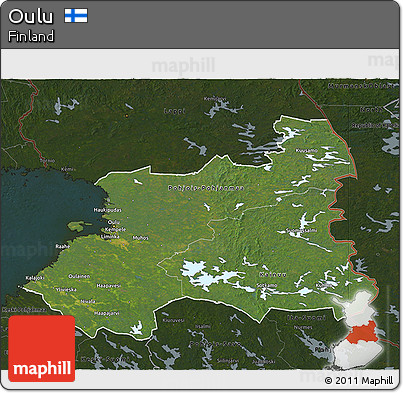Click the 'Raahe' town label
Screen dimensions: 403x393
pyautogui.click(x=63, y=246)
